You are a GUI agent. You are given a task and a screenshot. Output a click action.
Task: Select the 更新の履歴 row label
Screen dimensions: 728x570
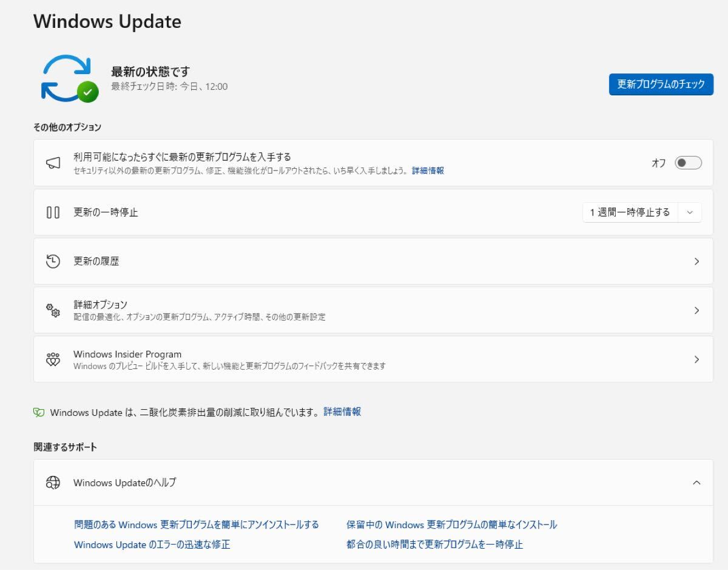coord(96,261)
